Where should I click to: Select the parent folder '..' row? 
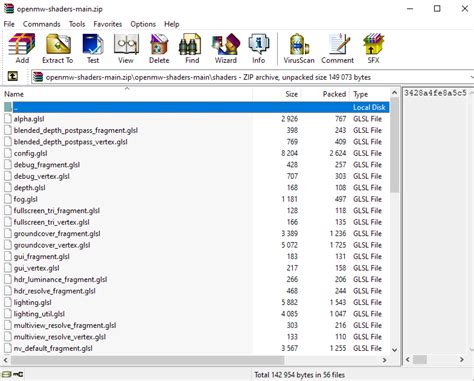click(197, 107)
